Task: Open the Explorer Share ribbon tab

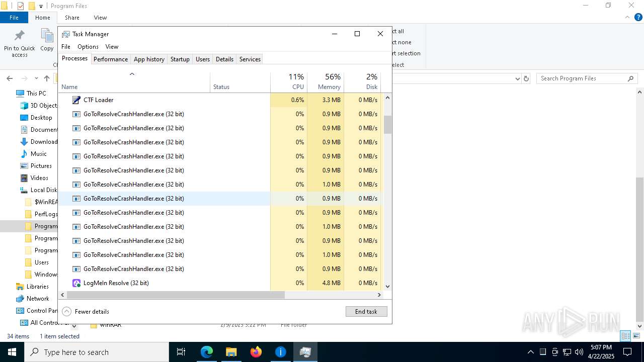Action: pos(72,17)
